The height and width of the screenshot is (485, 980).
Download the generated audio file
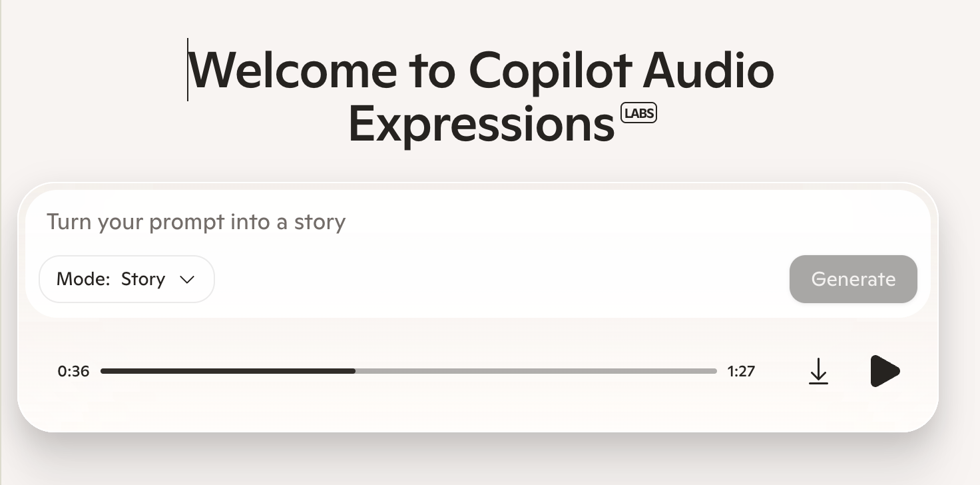[x=818, y=371]
